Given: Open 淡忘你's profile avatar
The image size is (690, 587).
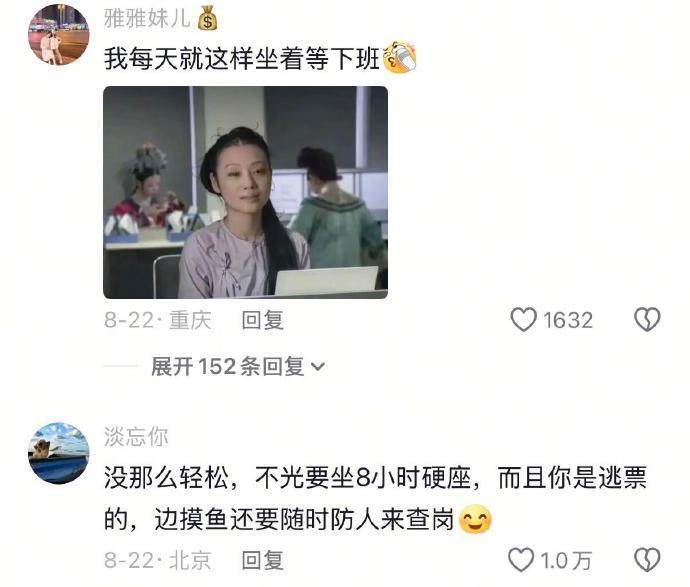Looking at the screenshot, I should coord(59,453).
